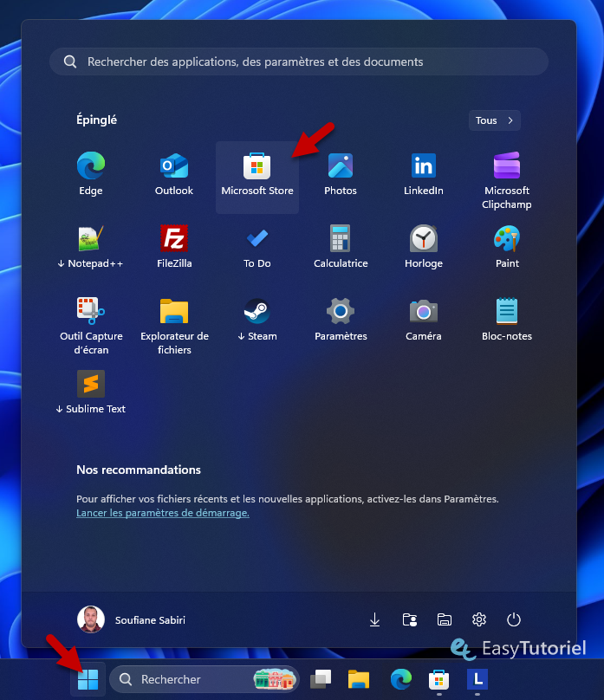Launch Steam from pinned apps
Screen dimensions: 604x700
pyautogui.click(x=257, y=321)
